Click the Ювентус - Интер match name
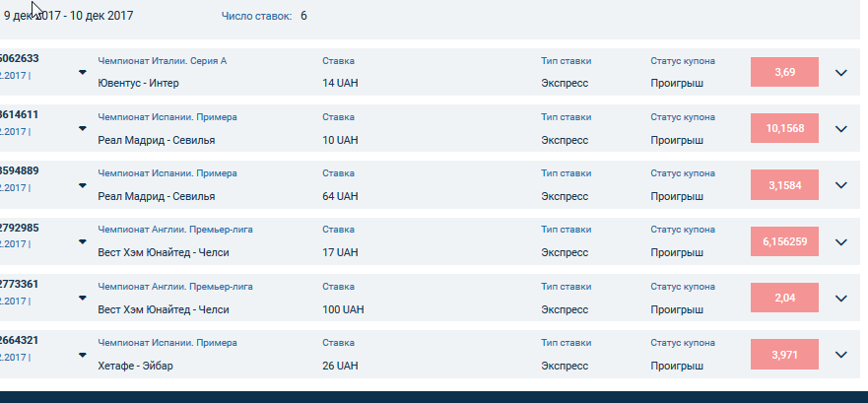This screenshot has width=868, height=403. pyautogui.click(x=138, y=83)
